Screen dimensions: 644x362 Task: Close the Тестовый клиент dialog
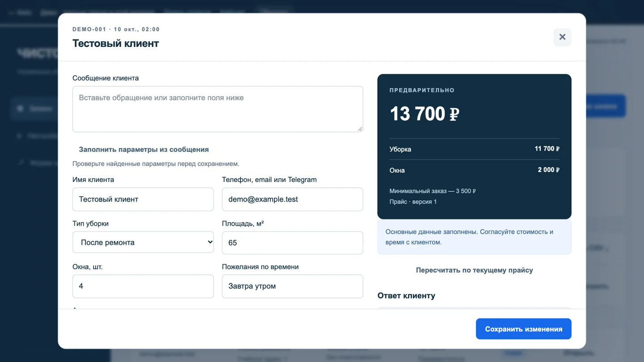(x=562, y=37)
